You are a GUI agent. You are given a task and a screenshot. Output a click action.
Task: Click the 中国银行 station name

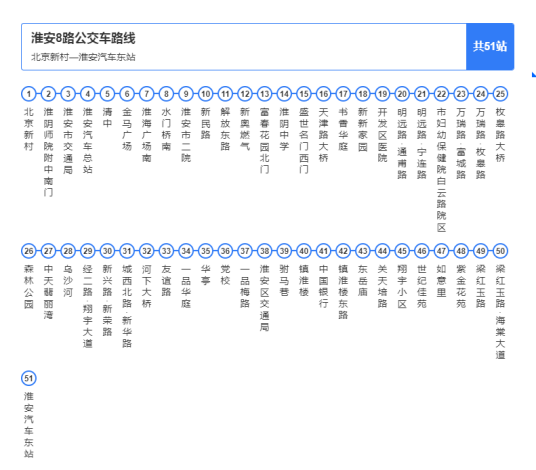(324, 286)
